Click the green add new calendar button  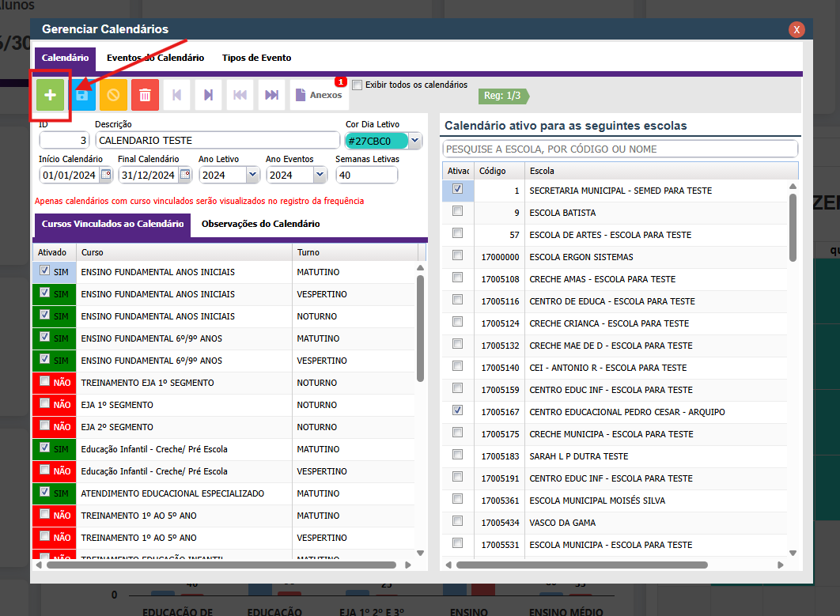tap(51, 95)
